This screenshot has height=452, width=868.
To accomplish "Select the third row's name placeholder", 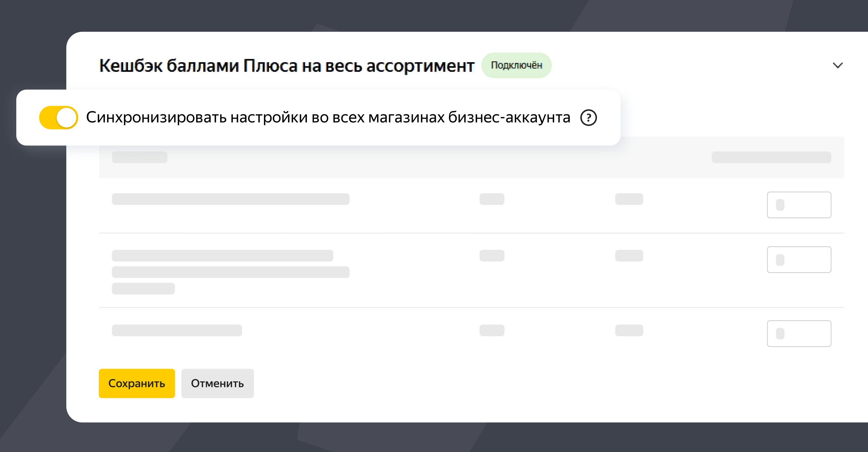I will (177, 330).
